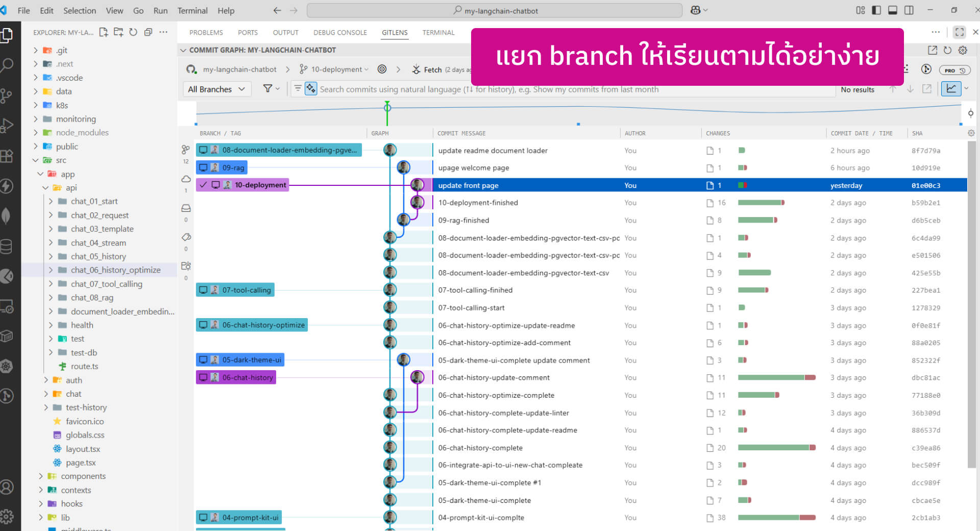980x531 pixels.
Task: Select the 09-rag branch label
Action: pos(233,167)
